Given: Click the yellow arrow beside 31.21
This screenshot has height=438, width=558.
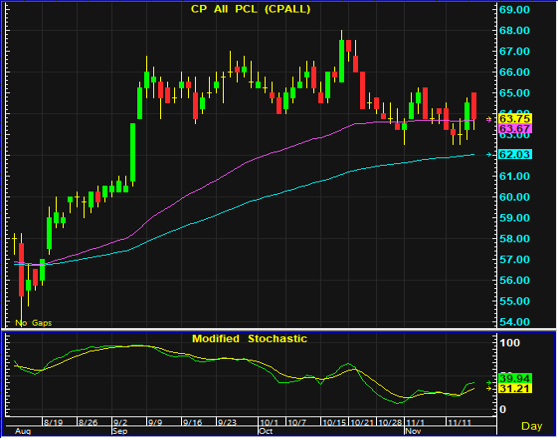Looking at the screenshot, I should tap(489, 389).
